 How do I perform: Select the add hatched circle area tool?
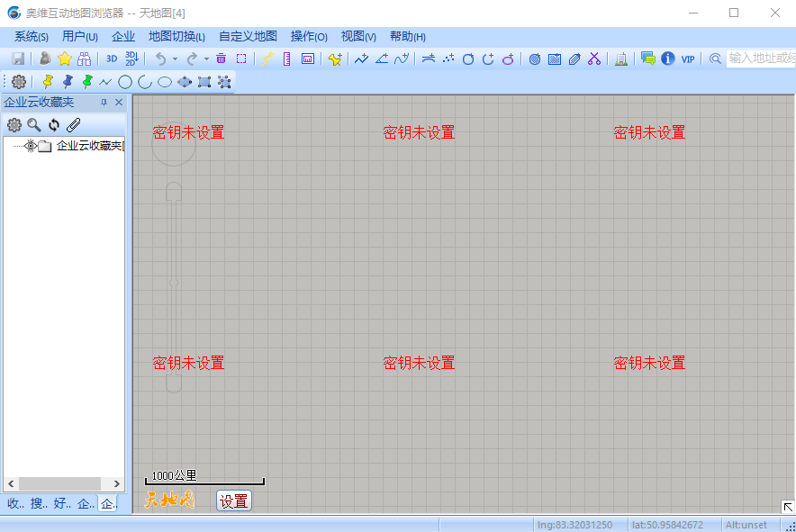tap(535, 59)
